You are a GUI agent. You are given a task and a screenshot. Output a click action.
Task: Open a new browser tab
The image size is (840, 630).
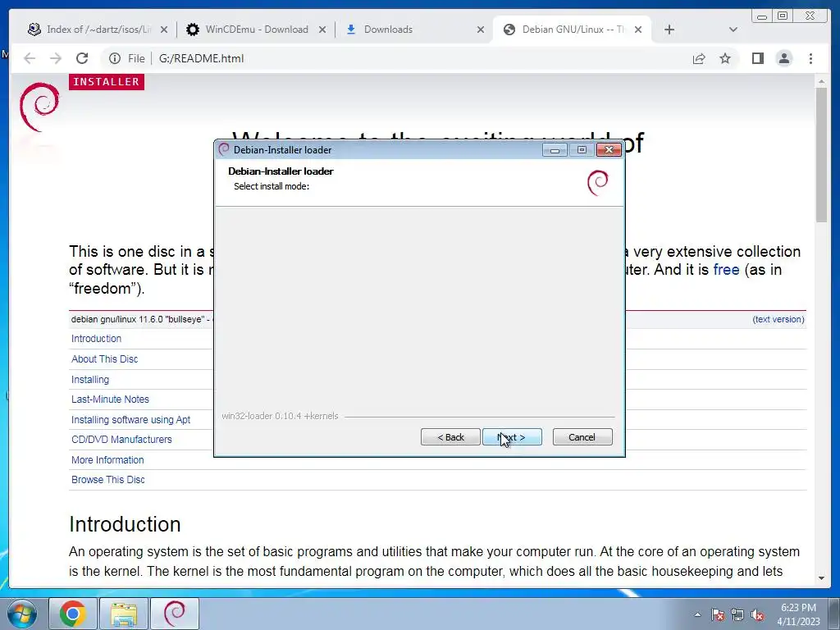click(x=669, y=30)
